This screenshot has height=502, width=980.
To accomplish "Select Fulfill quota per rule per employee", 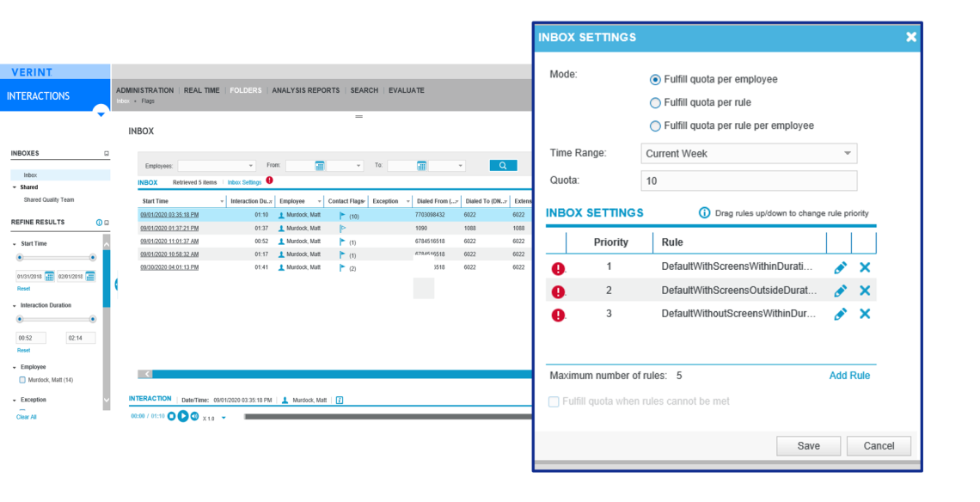I will (656, 125).
